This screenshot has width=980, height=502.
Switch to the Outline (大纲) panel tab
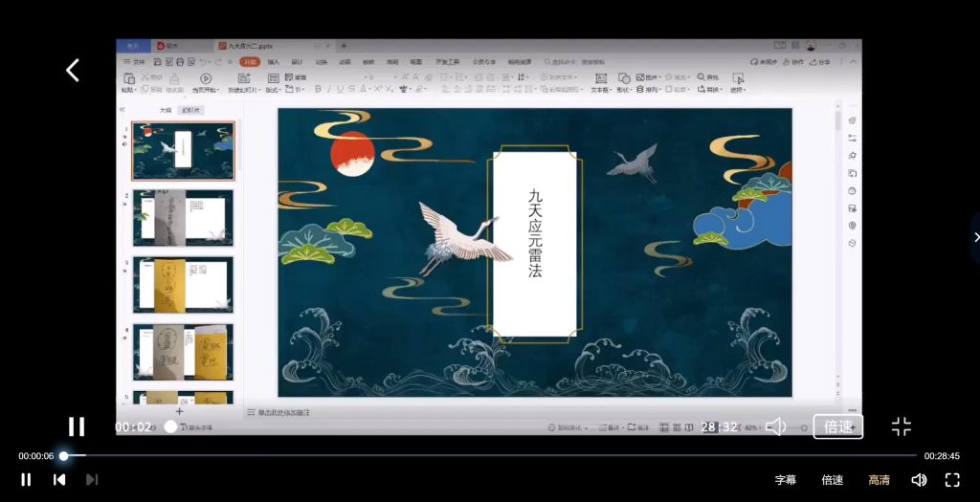click(165, 110)
